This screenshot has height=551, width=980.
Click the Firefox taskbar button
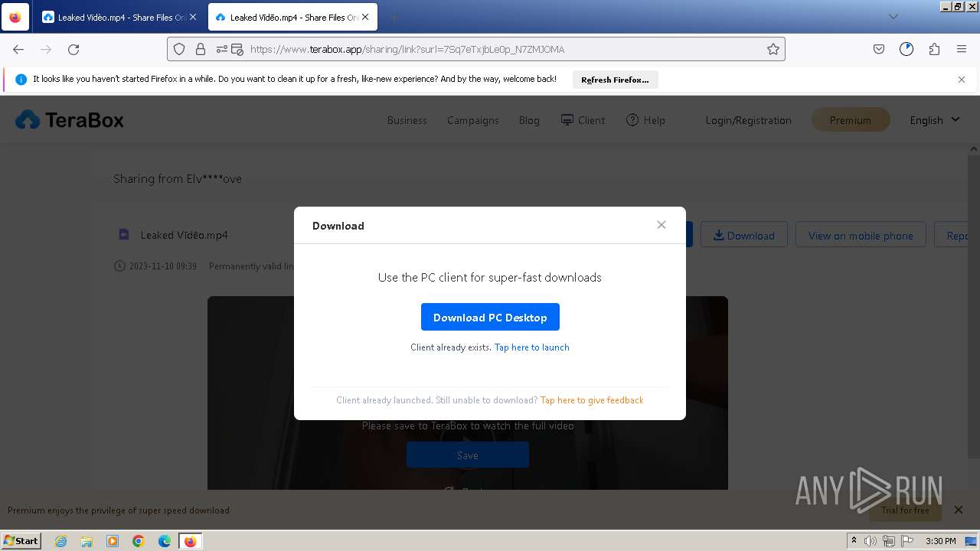point(191,541)
